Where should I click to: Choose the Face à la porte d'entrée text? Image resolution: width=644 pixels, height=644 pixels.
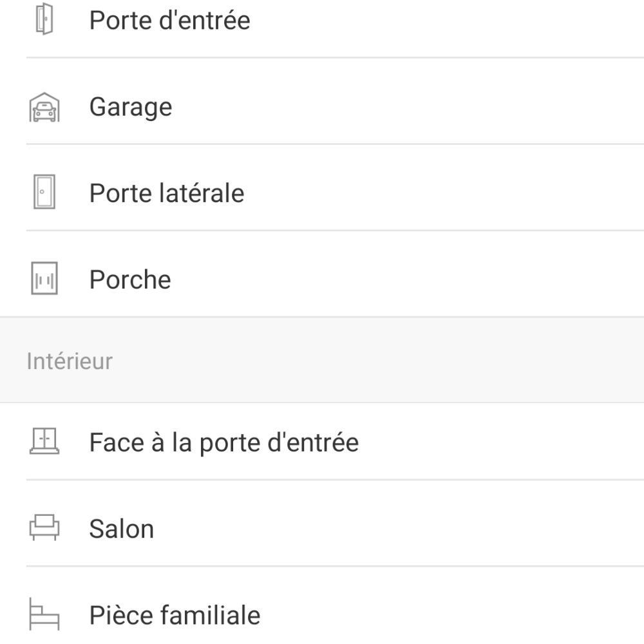[x=224, y=443]
